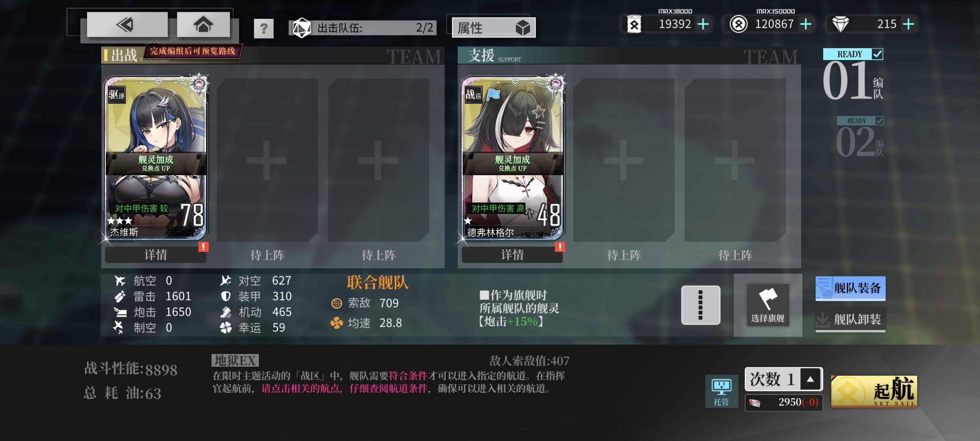Image resolution: width=980 pixels, height=441 pixels.
Task: Enable 托管 auto-management mode
Action: click(722, 391)
